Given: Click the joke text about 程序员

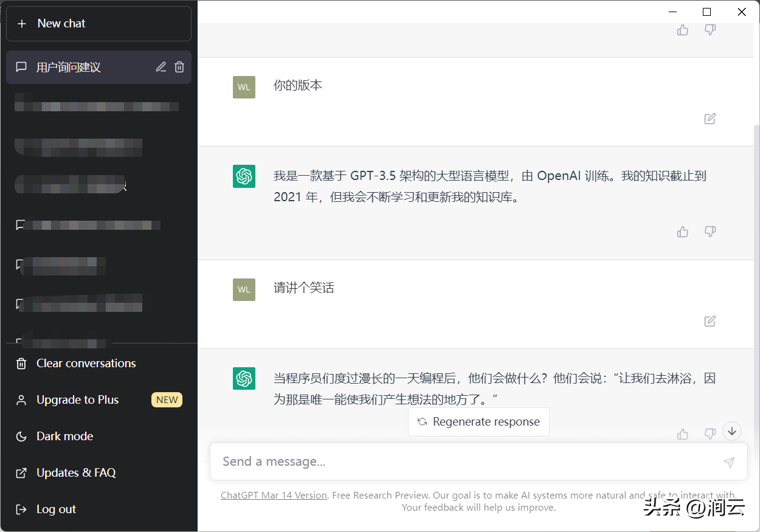Looking at the screenshot, I should tap(494, 389).
